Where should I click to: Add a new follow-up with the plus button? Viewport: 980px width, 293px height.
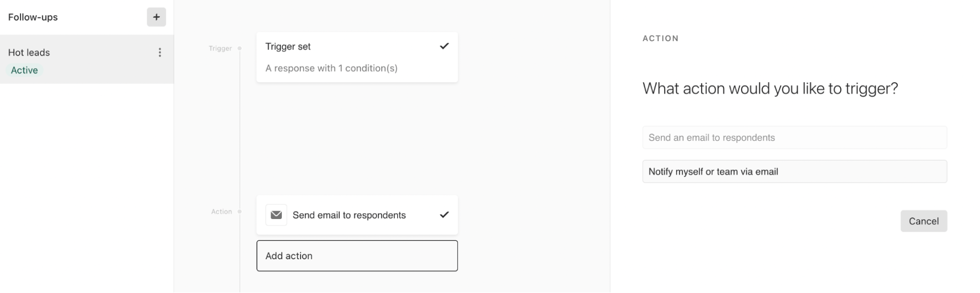(156, 17)
